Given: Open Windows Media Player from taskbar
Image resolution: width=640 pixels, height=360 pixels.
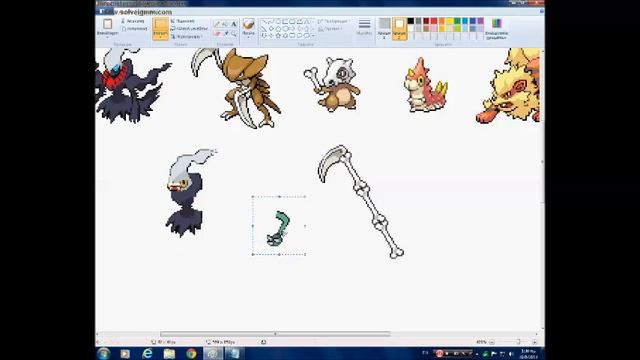Looking at the screenshot, I should 125,353.
